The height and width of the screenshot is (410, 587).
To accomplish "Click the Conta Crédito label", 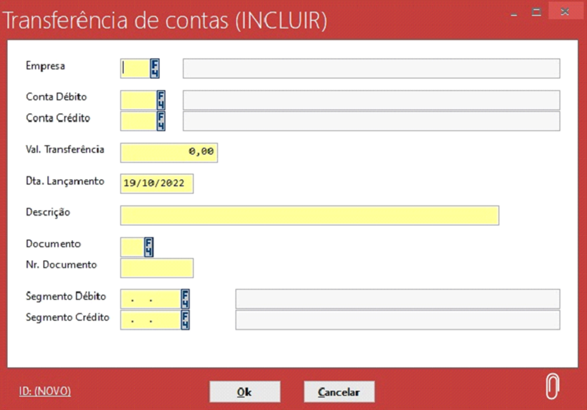I will point(58,118).
